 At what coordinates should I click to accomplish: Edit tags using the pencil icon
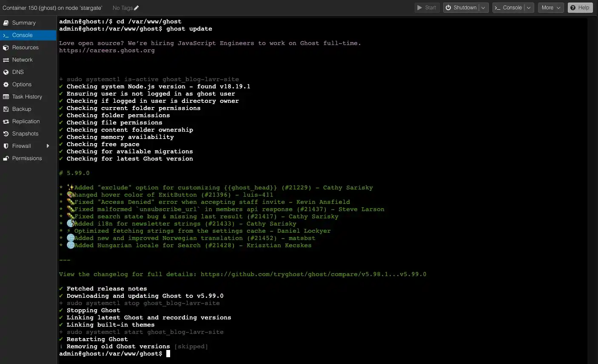(x=136, y=8)
